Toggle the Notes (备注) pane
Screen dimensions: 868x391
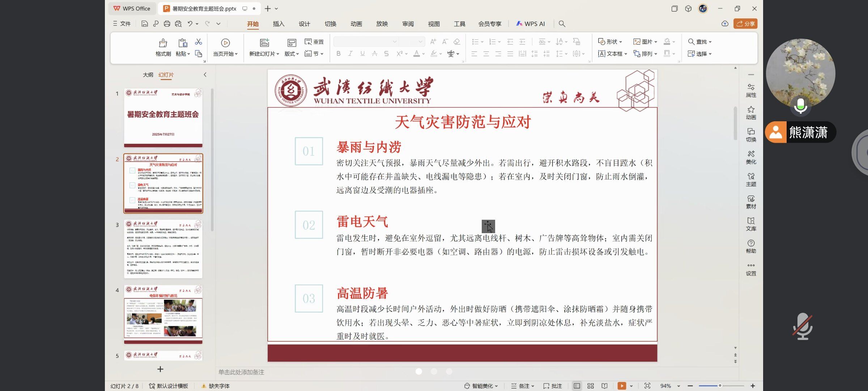click(522, 386)
